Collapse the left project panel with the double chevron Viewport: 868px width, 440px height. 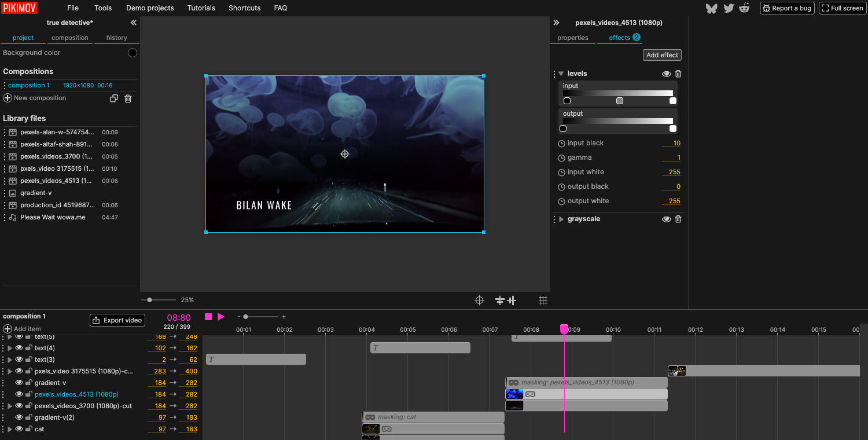click(133, 23)
